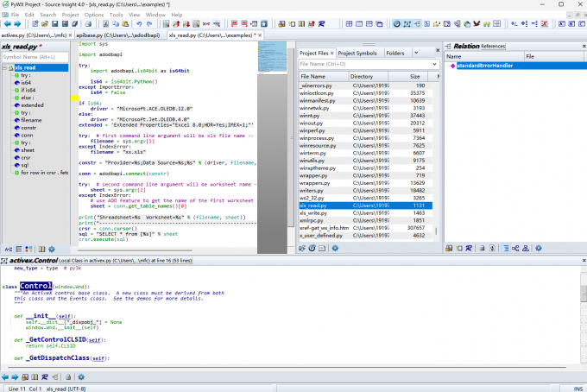Open project files panel settings gear

pos(335,248)
